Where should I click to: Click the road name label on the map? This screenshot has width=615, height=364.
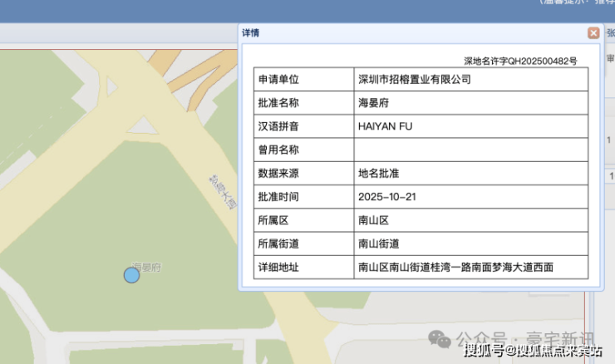coord(223,192)
